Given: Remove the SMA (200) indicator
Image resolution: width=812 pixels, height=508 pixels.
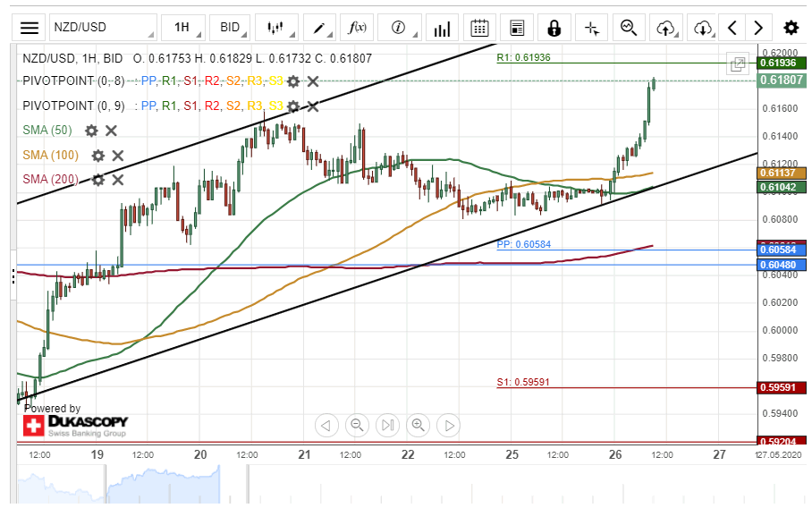Looking at the screenshot, I should pos(117,180).
